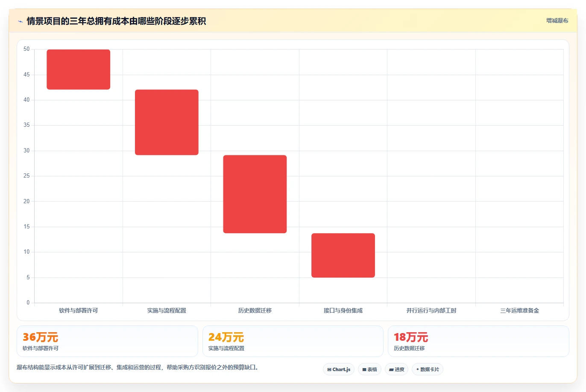Click the 并行运行与内部工时 x-axis label
The height and width of the screenshot is (392, 586).
coord(431,310)
